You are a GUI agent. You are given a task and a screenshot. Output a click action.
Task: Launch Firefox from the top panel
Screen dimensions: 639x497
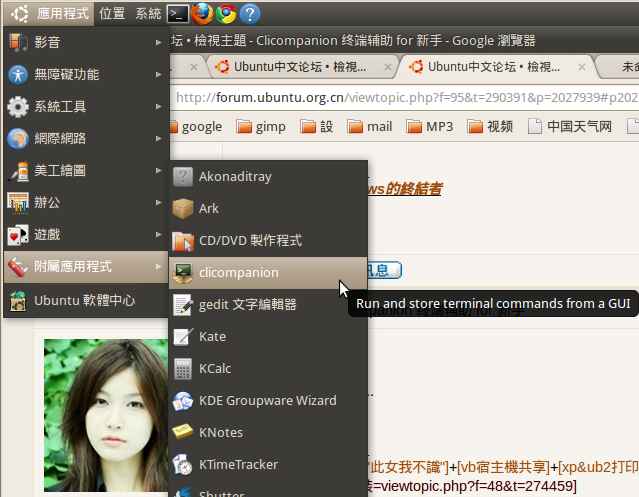pyautogui.click(x=202, y=14)
